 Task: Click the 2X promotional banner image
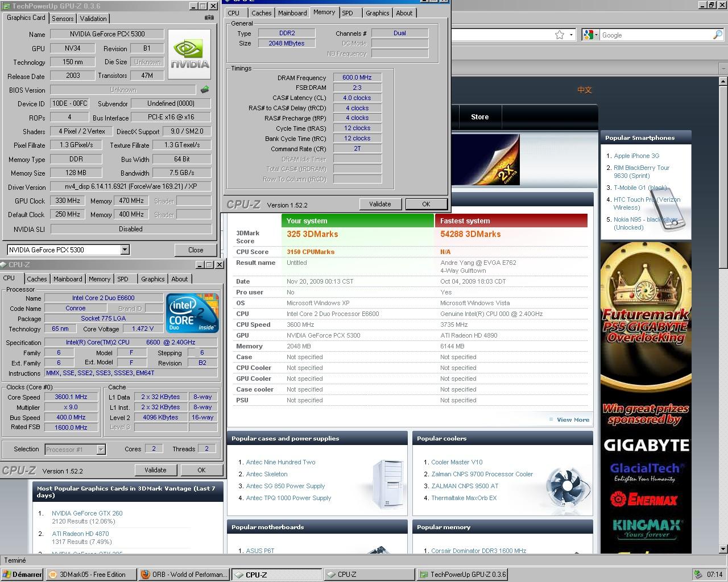(485, 160)
